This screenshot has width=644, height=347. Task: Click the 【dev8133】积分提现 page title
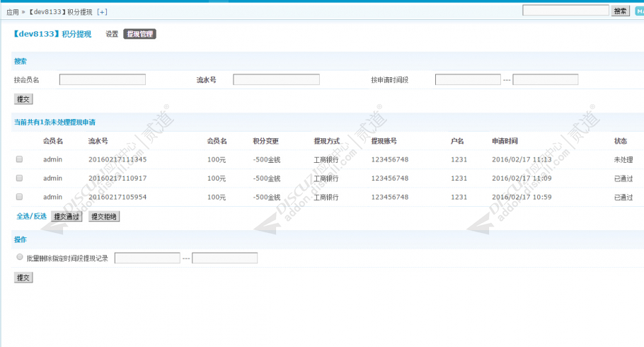coord(52,34)
